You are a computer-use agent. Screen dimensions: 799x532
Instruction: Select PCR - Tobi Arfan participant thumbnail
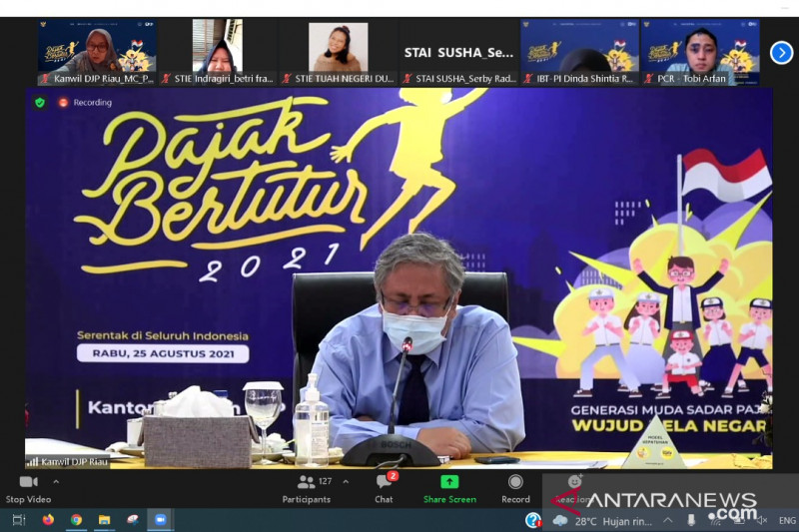(x=700, y=52)
